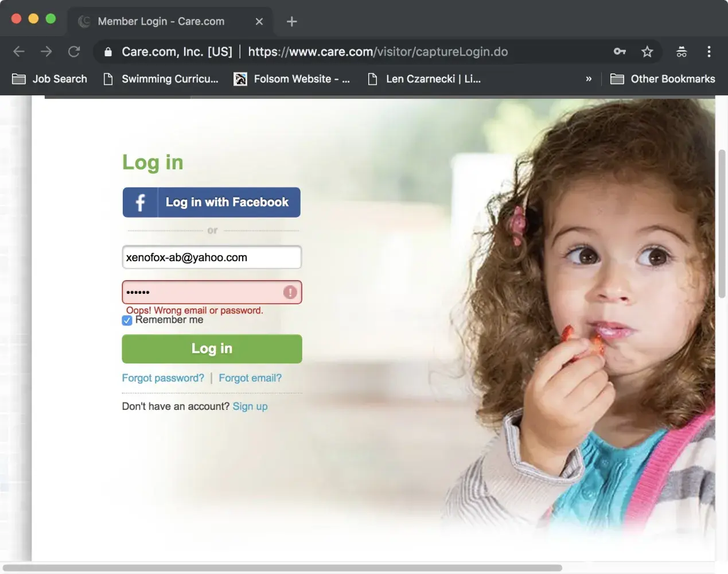Close the Member Login tab
Screen dimensions: 728x574
click(x=259, y=21)
